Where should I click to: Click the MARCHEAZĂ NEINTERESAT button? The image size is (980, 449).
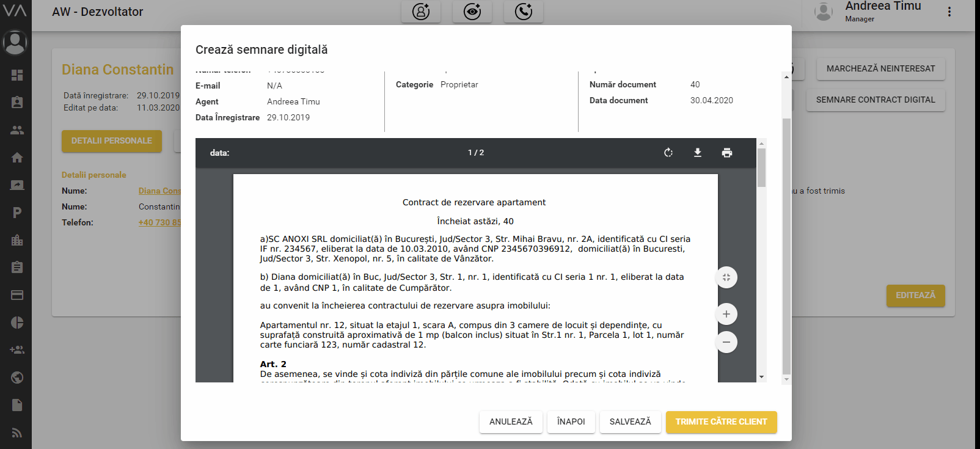(880, 68)
